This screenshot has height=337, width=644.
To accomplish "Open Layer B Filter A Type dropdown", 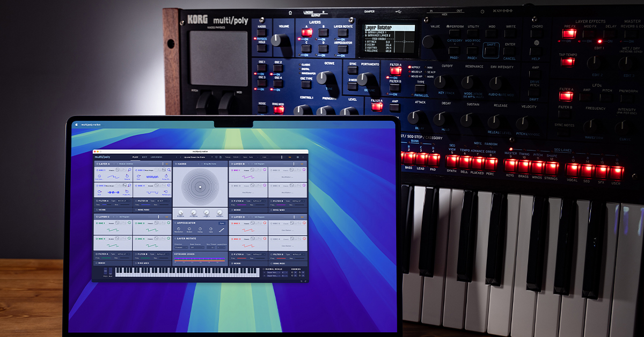I will tap(258, 201).
